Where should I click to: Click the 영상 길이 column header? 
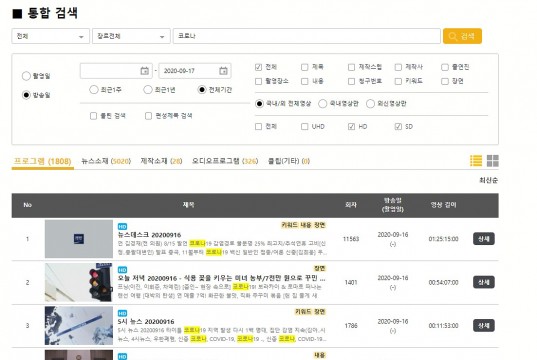coord(444,205)
